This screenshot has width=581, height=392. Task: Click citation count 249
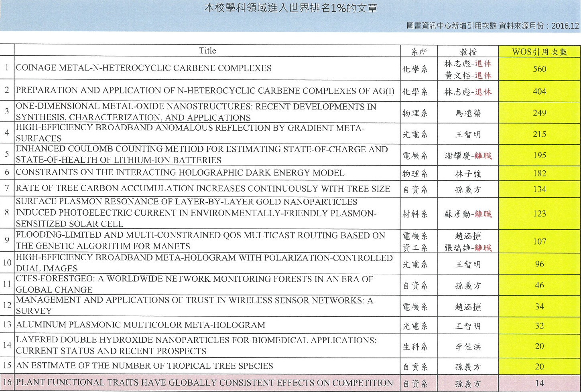tap(539, 113)
